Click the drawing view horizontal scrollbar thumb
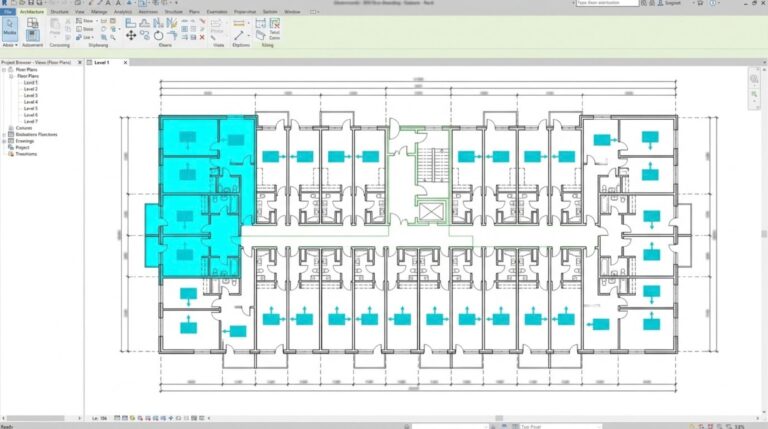The height and width of the screenshot is (429, 768). point(499,418)
